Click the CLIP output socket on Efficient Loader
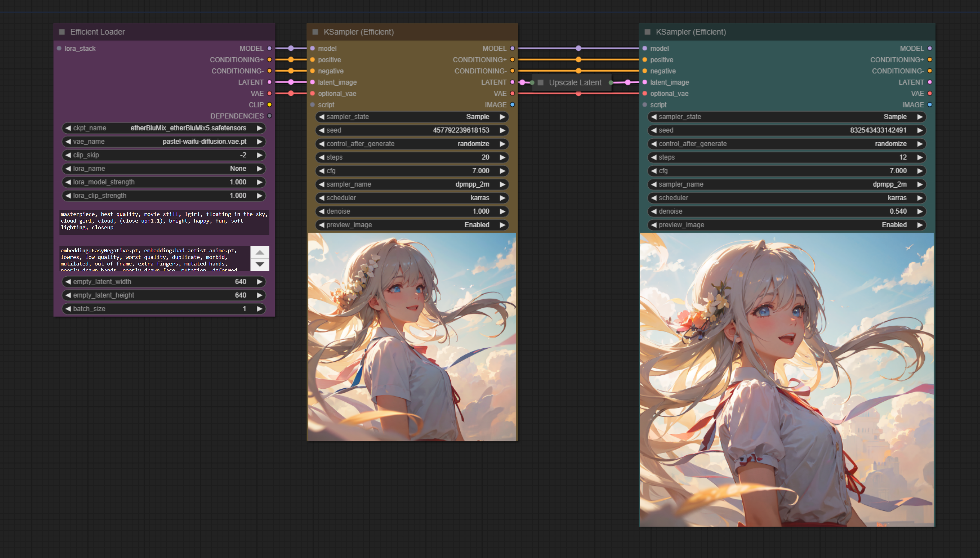Viewport: 980px width, 558px height. click(269, 105)
